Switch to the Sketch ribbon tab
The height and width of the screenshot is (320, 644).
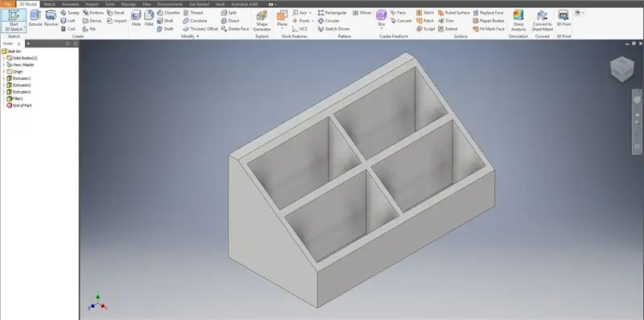click(49, 4)
